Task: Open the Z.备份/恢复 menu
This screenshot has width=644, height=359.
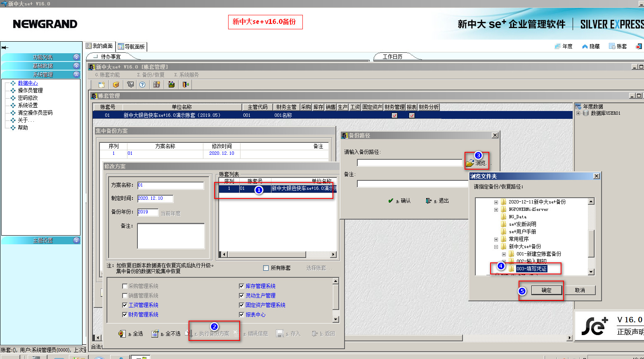Action: [x=151, y=75]
